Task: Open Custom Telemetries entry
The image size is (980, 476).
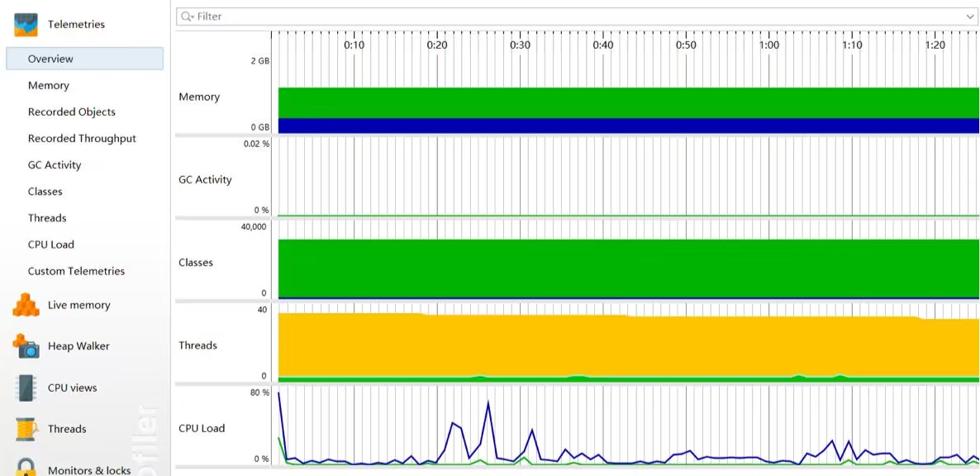Action: coord(76,271)
